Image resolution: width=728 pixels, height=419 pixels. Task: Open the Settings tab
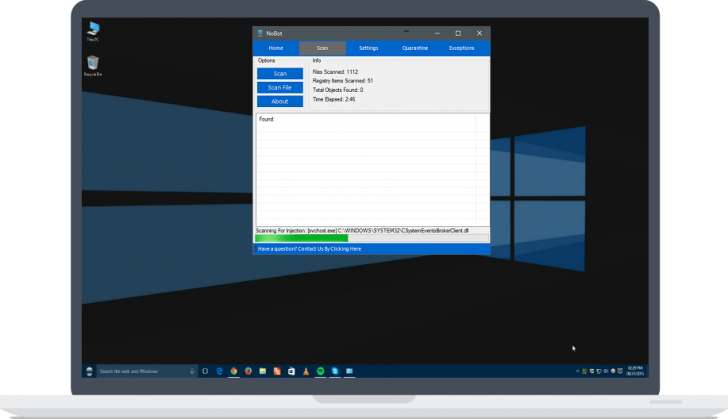369,48
